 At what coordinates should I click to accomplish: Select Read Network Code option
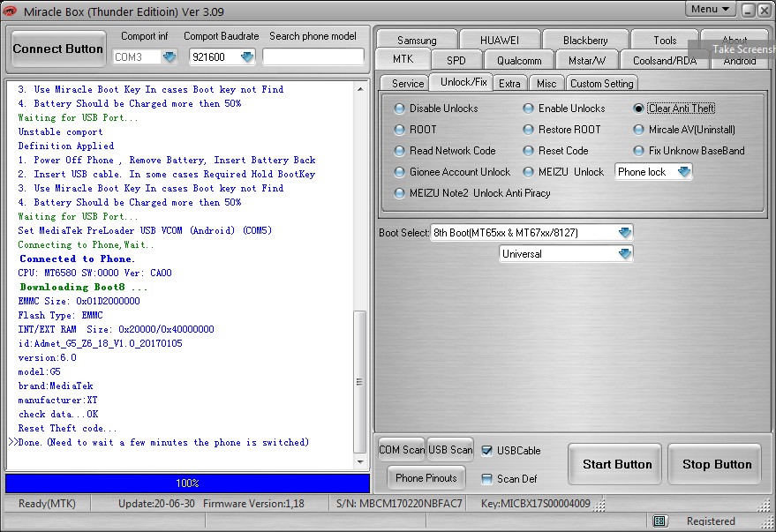tap(399, 151)
